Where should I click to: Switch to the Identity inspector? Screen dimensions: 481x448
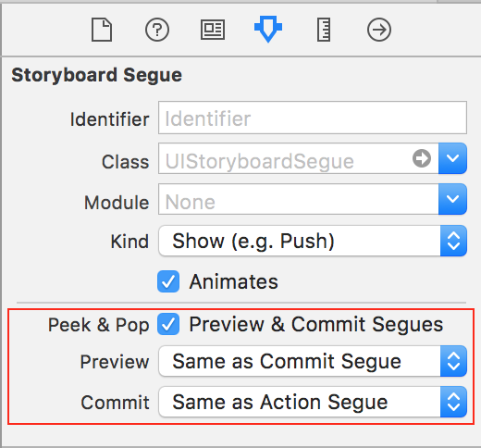click(x=213, y=30)
